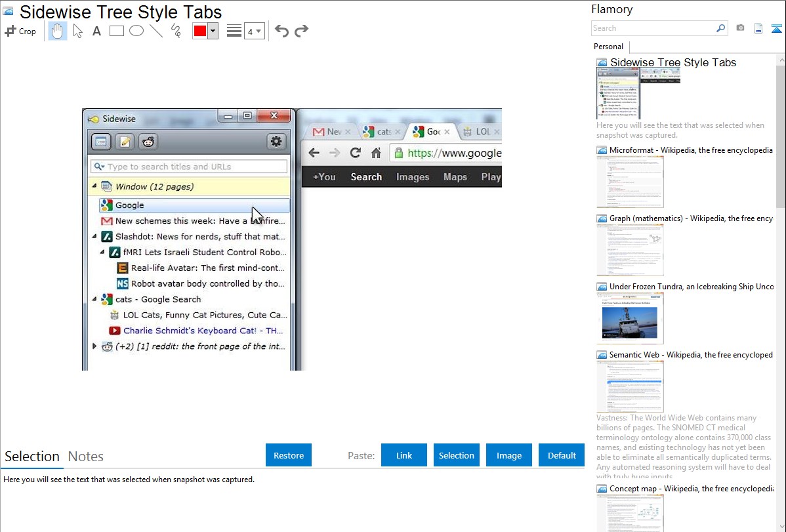786x532 pixels.
Task: Click the camera snapshot icon
Action: tap(740, 28)
